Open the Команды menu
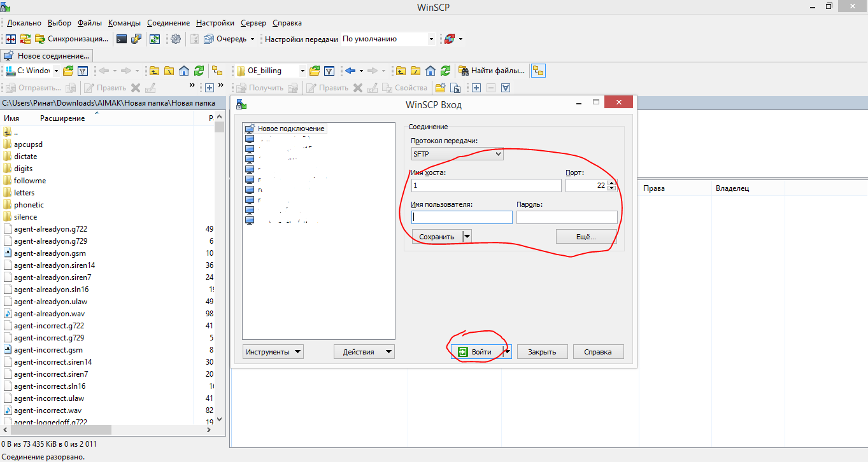This screenshot has width=868, height=462. coord(125,23)
